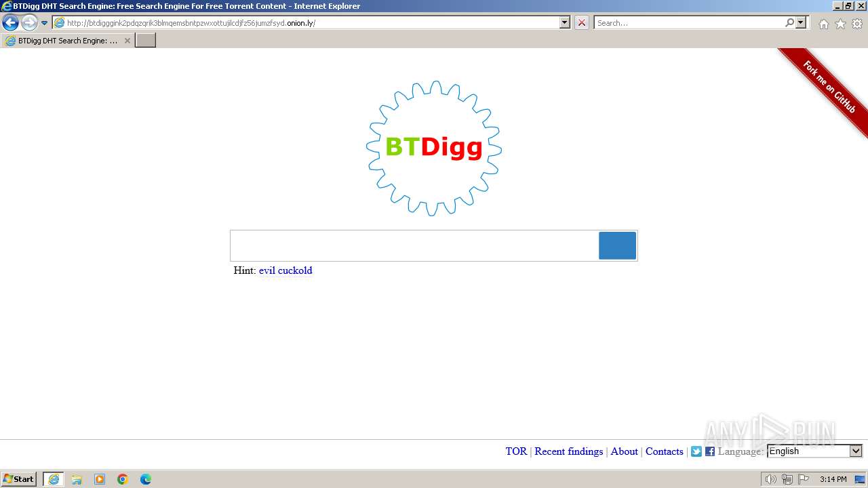This screenshot has width=868, height=488.
Task: Open recent pages dropdown next to Forward
Action: click(x=45, y=23)
